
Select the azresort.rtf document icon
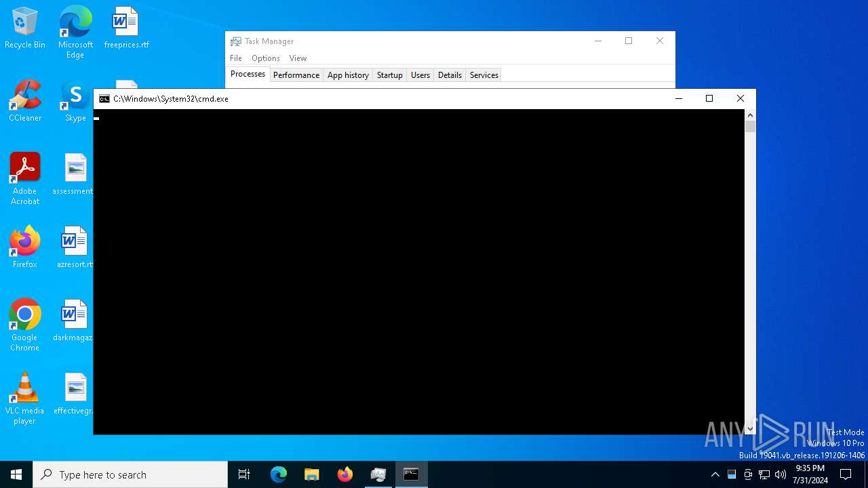click(x=74, y=248)
